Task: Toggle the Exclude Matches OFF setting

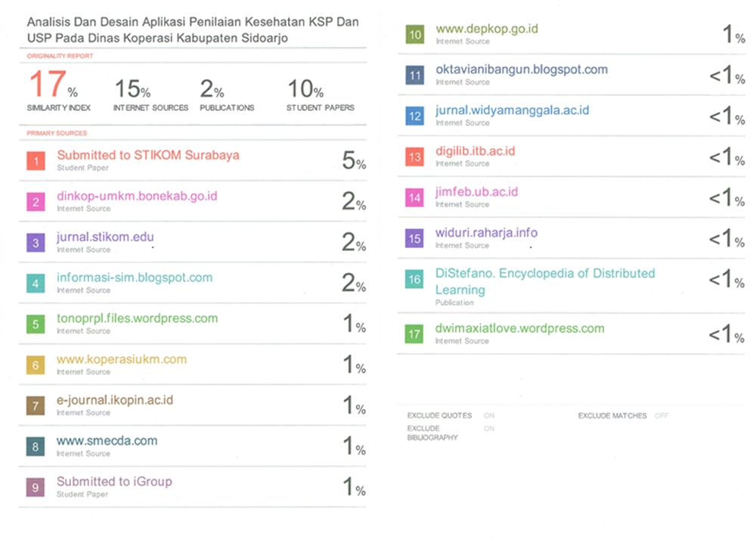Action: 661,415
